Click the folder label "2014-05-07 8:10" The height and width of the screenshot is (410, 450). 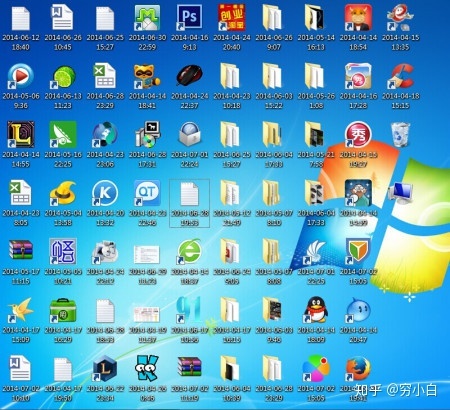pos(274,218)
